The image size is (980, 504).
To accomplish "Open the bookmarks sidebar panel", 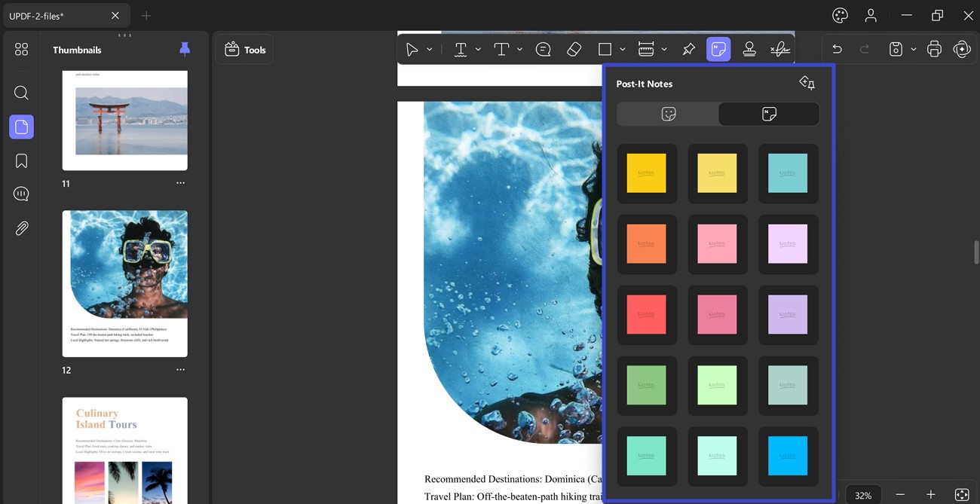I will (x=21, y=160).
